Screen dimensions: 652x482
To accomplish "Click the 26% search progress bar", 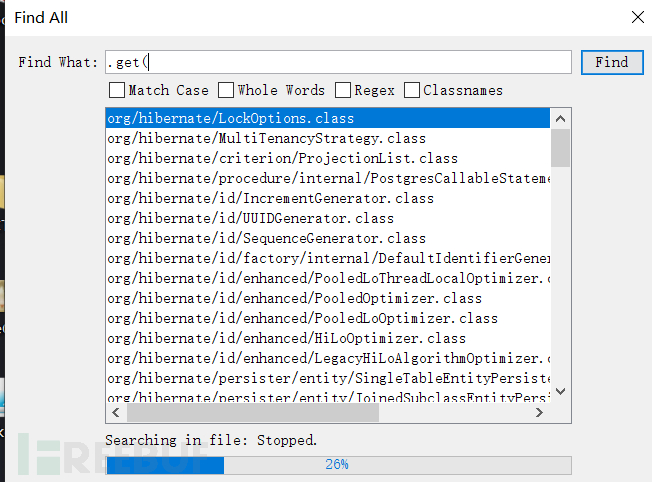I will pos(338,465).
